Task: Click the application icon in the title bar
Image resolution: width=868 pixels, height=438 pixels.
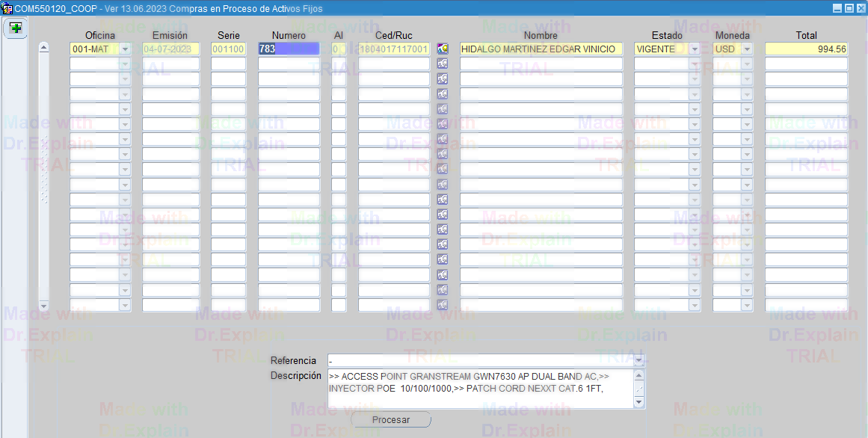Action: click(7, 8)
